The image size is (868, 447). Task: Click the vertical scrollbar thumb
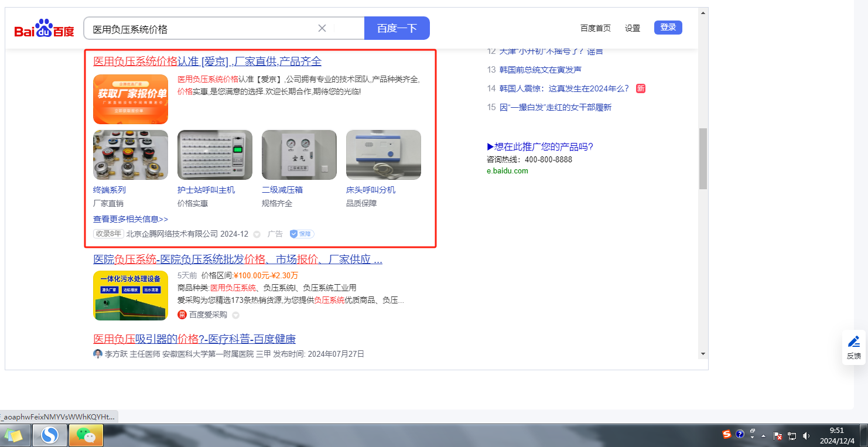coord(703,158)
